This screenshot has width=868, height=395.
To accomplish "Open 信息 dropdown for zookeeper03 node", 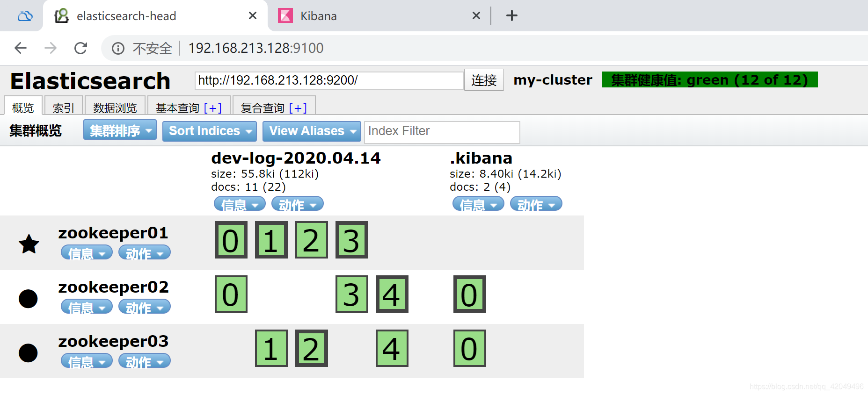I will (87, 361).
